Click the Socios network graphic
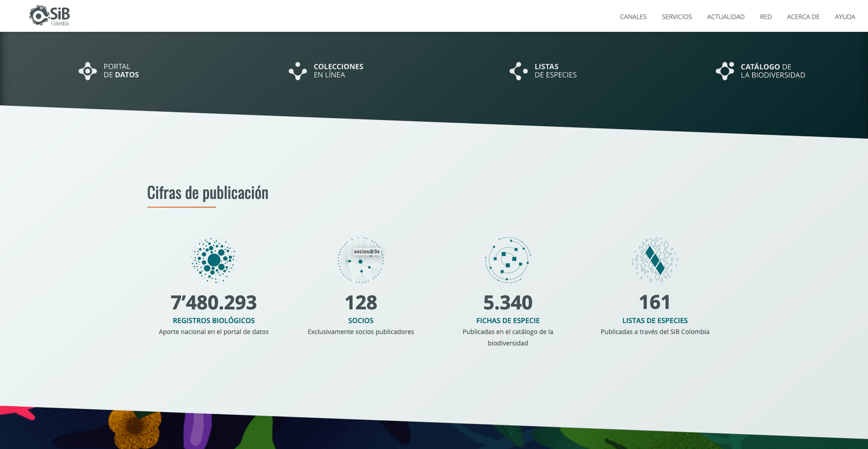This screenshot has width=868, height=449. pos(361,260)
